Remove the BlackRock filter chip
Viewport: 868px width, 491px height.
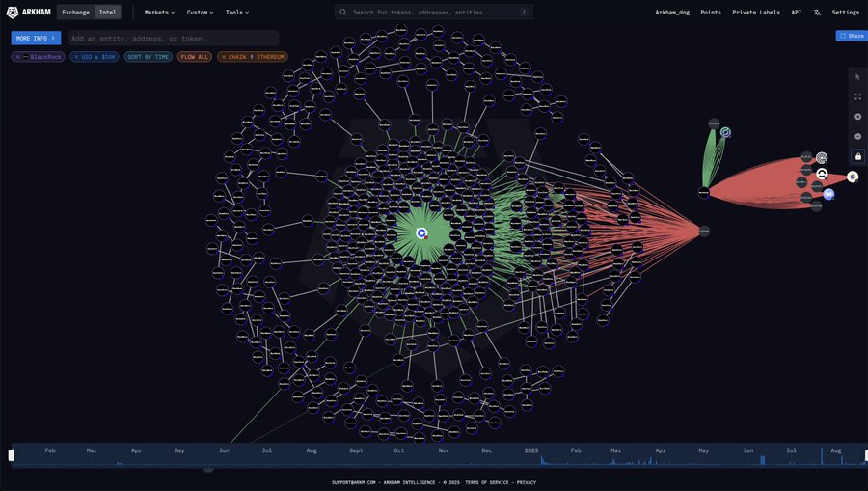[x=17, y=57]
